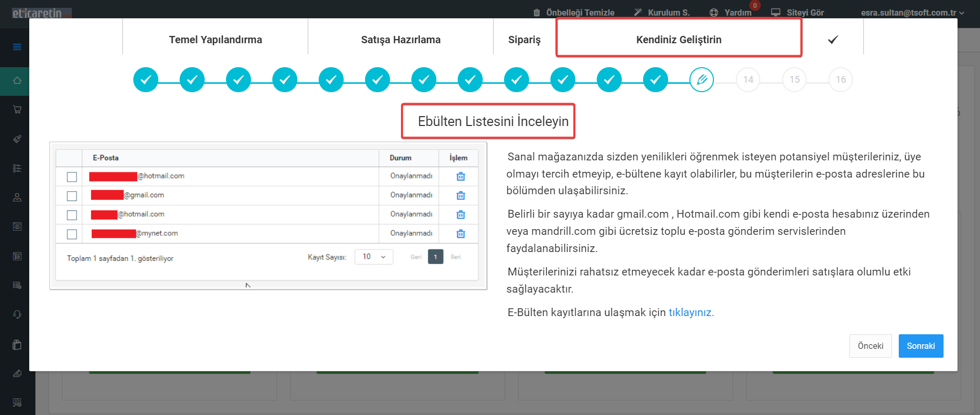
Task: Open the price tag sidebar icon
Action: 17,139
